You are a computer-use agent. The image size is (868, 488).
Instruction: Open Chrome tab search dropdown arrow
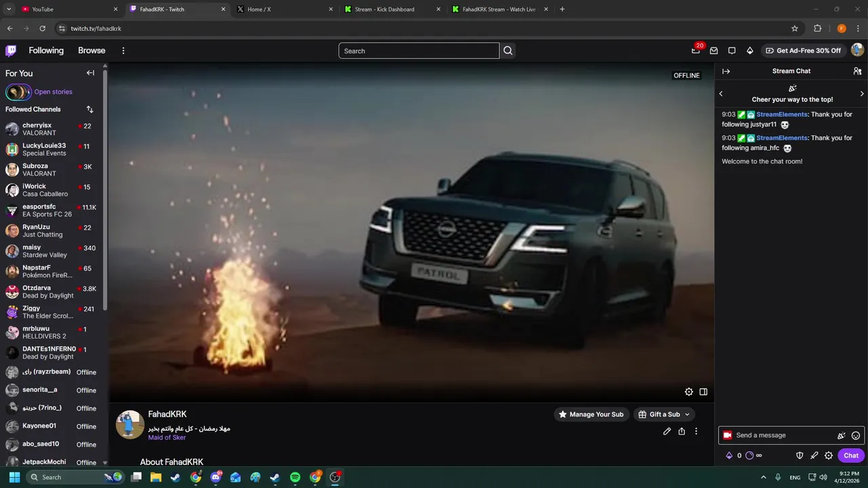point(9,9)
